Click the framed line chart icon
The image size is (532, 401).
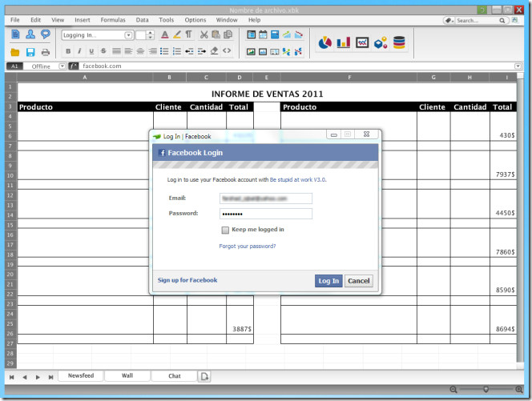(362, 42)
